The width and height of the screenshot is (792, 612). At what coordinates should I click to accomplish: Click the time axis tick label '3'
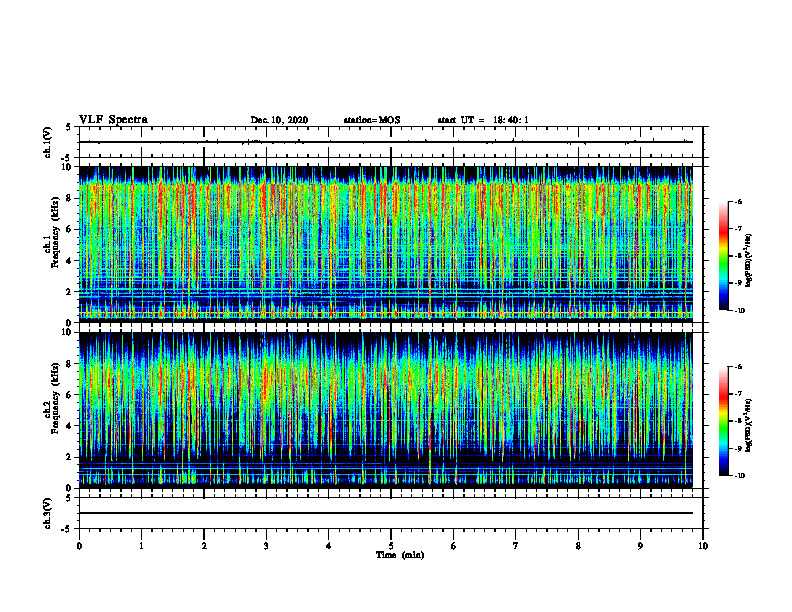pyautogui.click(x=266, y=546)
